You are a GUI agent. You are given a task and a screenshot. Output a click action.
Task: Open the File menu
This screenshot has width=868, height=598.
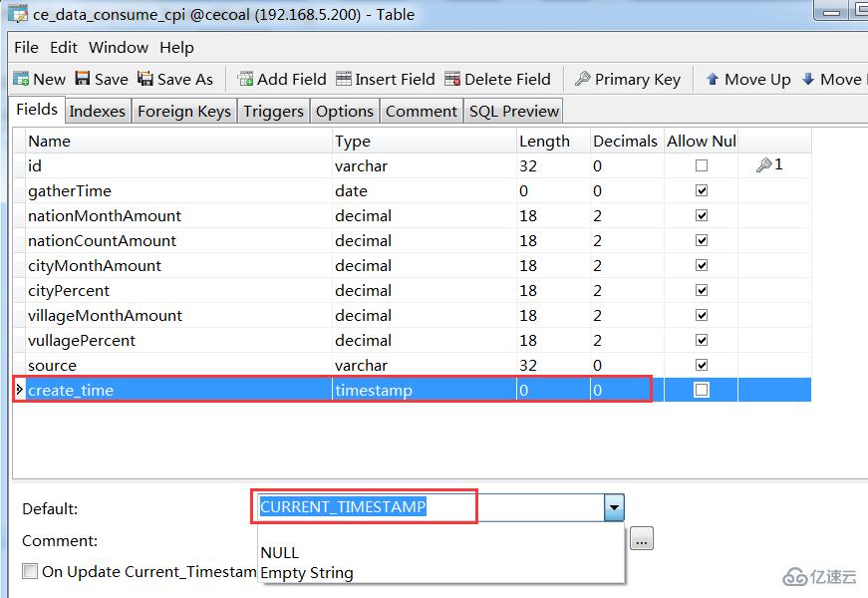pyautogui.click(x=25, y=47)
